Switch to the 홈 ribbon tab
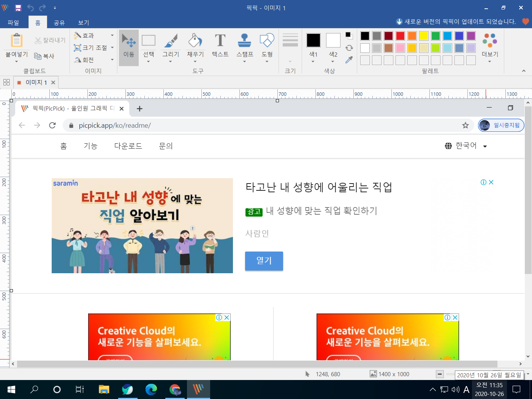This screenshot has height=399, width=532. coord(38,22)
